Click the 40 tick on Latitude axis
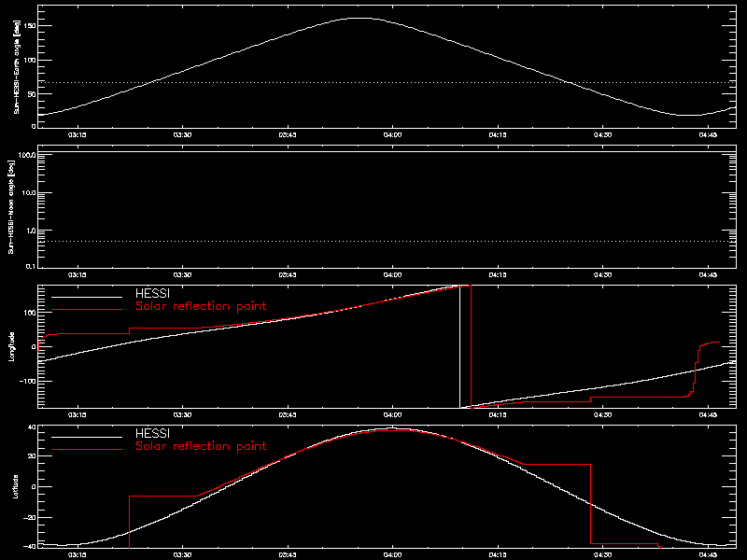The width and height of the screenshot is (747, 560). pyautogui.click(x=32, y=427)
